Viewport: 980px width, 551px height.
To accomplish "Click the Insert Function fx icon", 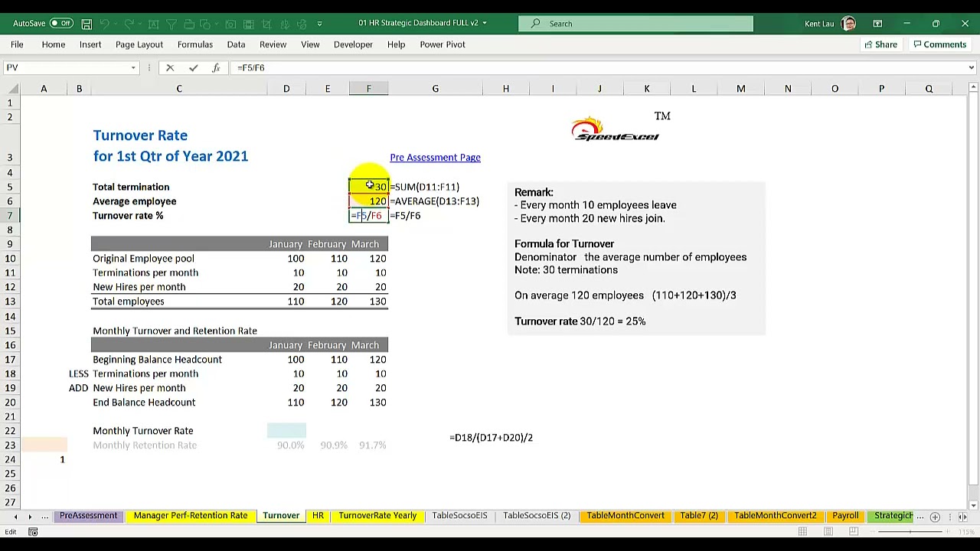I will point(216,68).
